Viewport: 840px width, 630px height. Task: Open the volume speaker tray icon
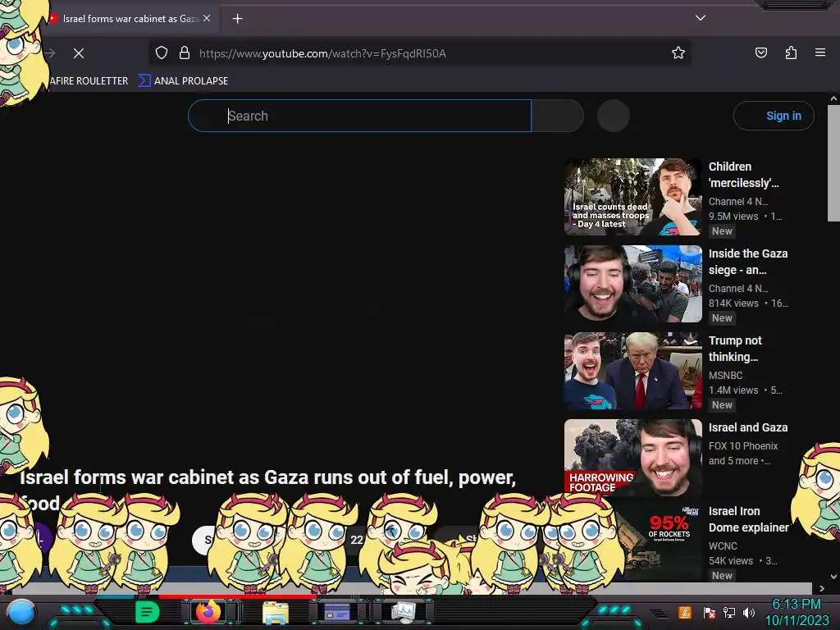coord(749,612)
